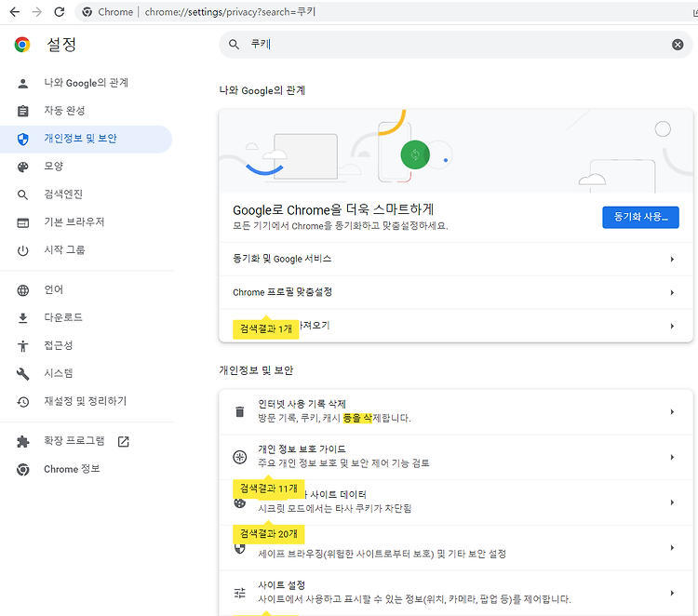Click the clipboard icon for 자동 완성

click(x=22, y=111)
